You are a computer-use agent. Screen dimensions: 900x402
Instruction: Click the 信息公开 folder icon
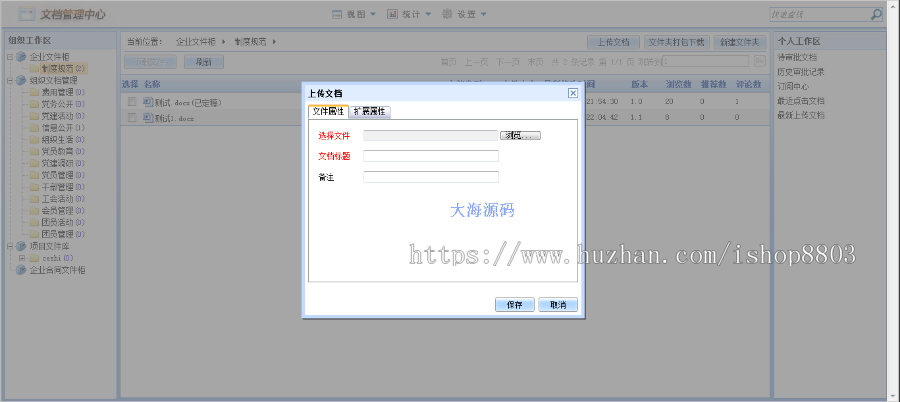pyautogui.click(x=34, y=128)
